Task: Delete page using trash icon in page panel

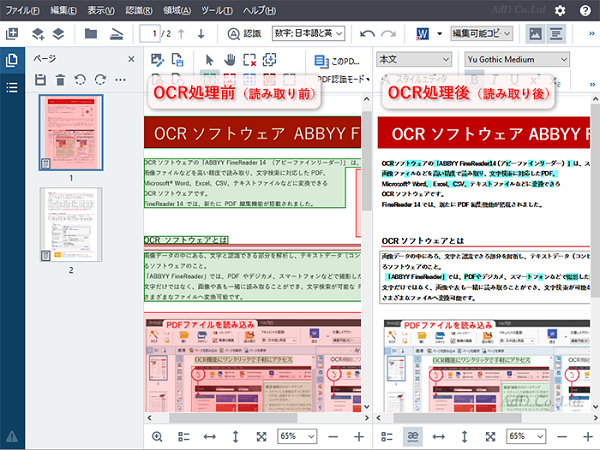Action: (60, 79)
